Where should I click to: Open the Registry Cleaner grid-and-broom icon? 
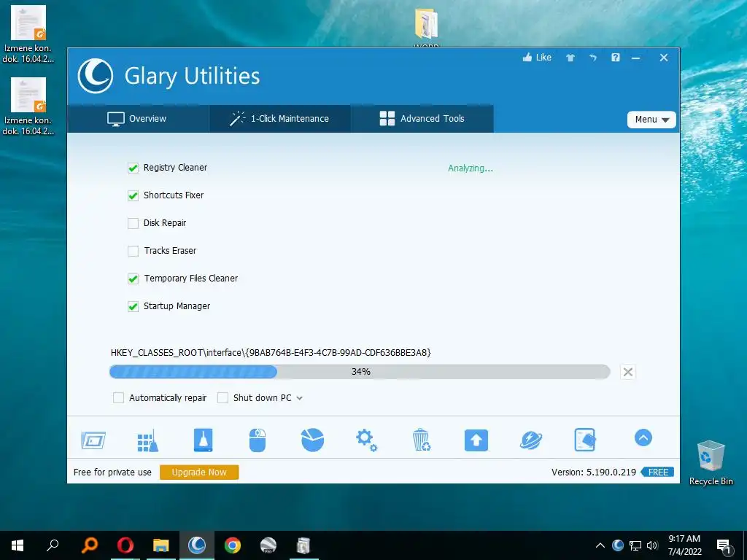[147, 440]
